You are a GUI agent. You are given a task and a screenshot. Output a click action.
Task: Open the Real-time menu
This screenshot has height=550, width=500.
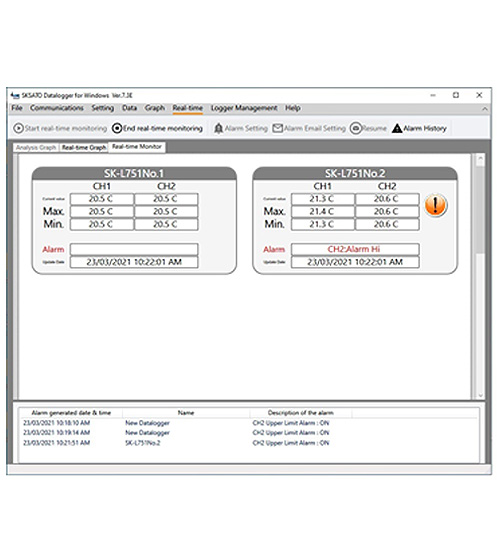point(187,108)
